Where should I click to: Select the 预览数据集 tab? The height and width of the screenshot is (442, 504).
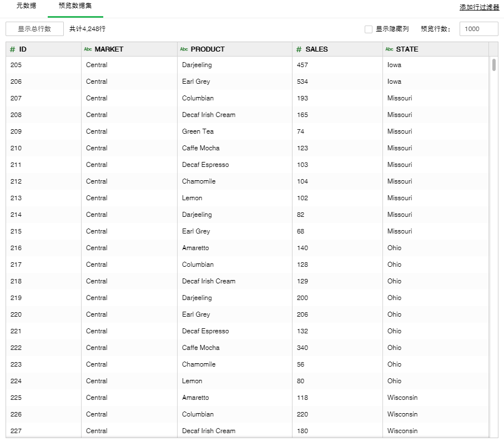tap(75, 6)
